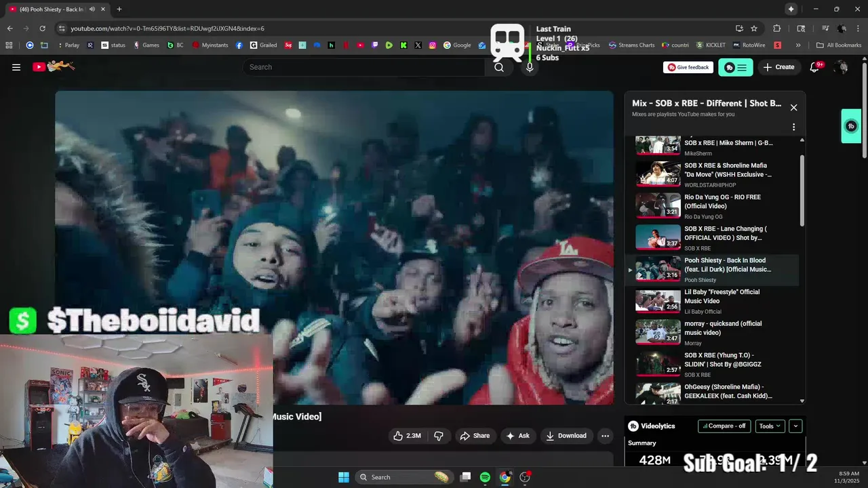Screen dimensions: 868x488
Task: Open Videolytics Tools dropdown
Action: point(770,426)
